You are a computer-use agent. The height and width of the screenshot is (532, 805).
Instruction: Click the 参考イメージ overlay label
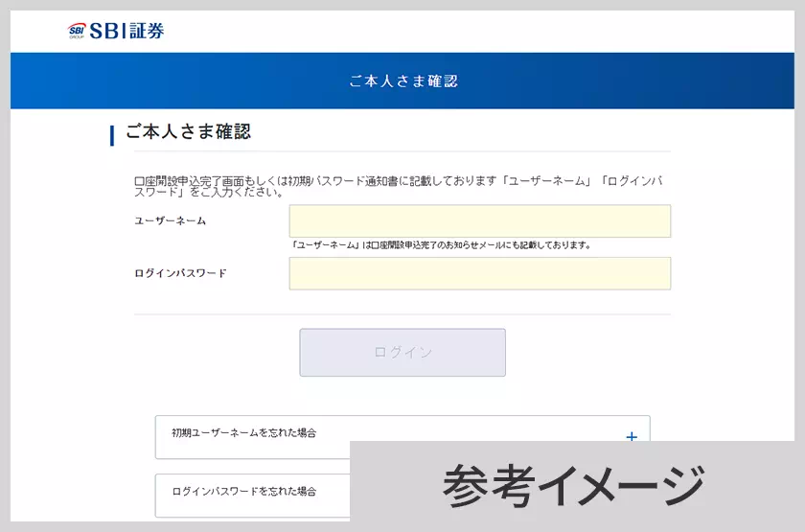[574, 486]
